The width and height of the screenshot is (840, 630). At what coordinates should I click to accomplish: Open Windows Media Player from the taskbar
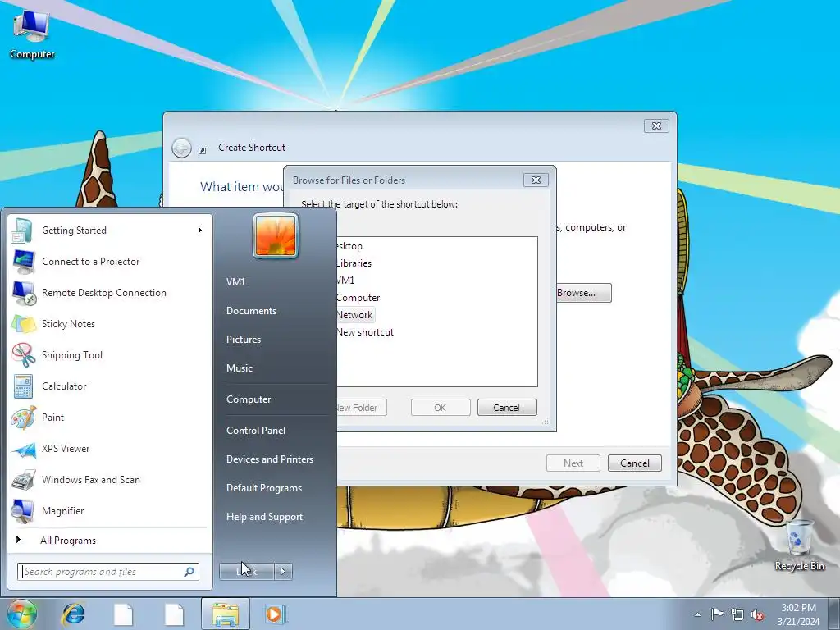click(x=276, y=614)
